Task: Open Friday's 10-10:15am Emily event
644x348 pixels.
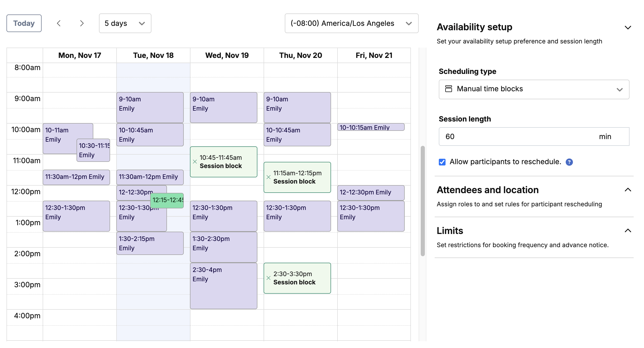Action: pyautogui.click(x=371, y=127)
